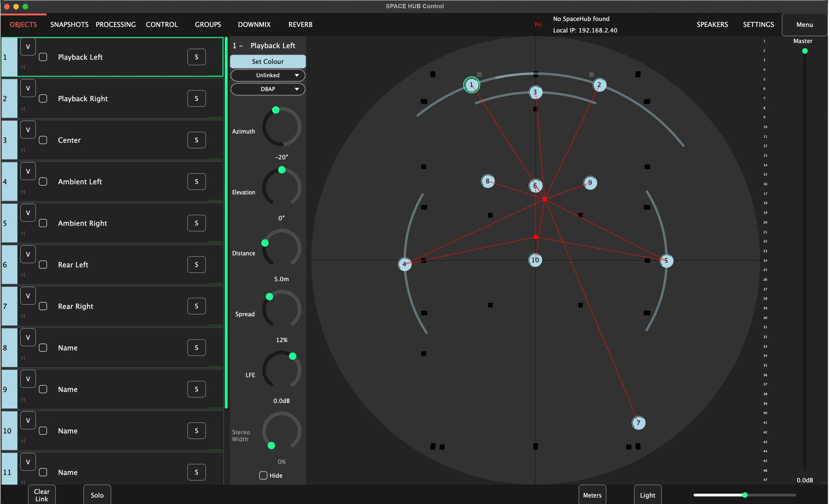Expand Ambient Left with V button
This screenshot has height=504, width=830.
point(28,172)
